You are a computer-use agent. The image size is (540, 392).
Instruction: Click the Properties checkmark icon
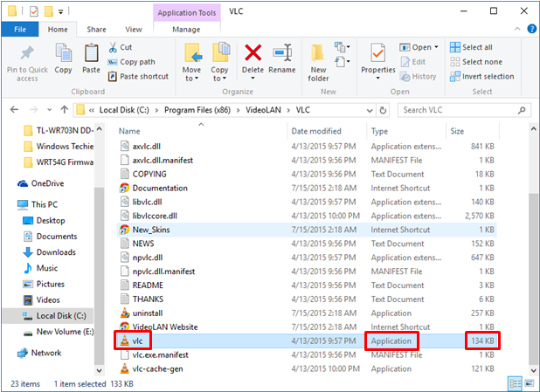[x=378, y=53]
